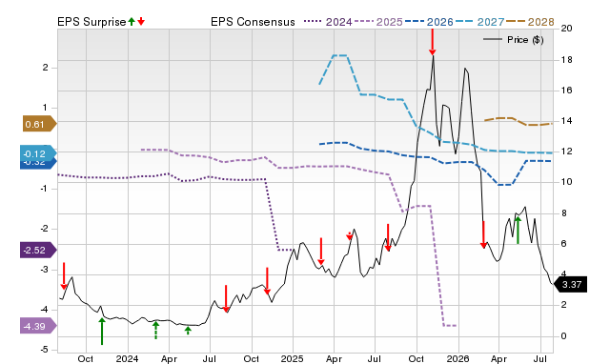The image size is (610, 364).
Task: Click the 2026 x-axis label
Action: coord(457,358)
